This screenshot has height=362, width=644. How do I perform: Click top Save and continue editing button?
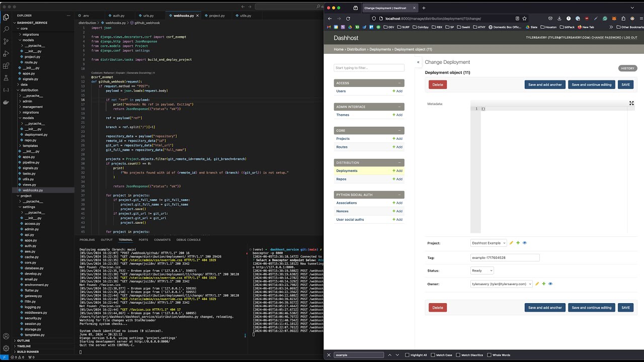[x=592, y=84]
